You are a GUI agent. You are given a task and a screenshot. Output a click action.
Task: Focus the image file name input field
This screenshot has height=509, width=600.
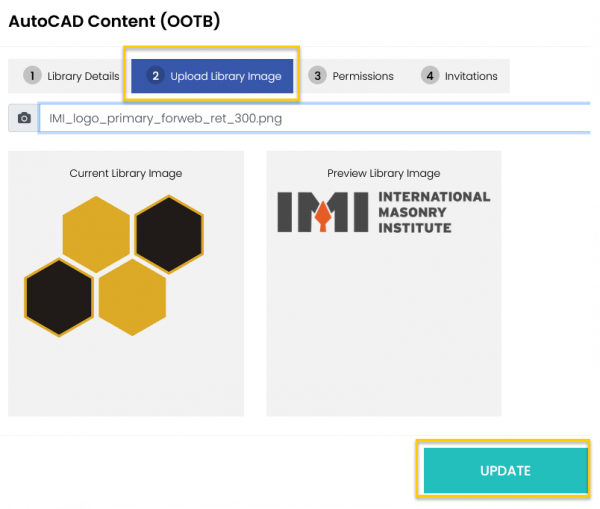[x=314, y=118]
